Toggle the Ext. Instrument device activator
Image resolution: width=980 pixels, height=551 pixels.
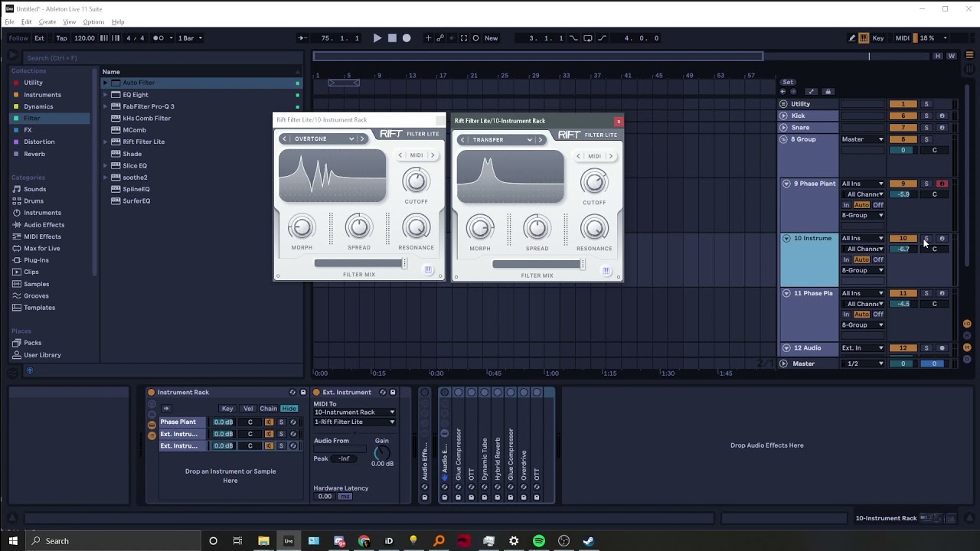pyautogui.click(x=316, y=393)
